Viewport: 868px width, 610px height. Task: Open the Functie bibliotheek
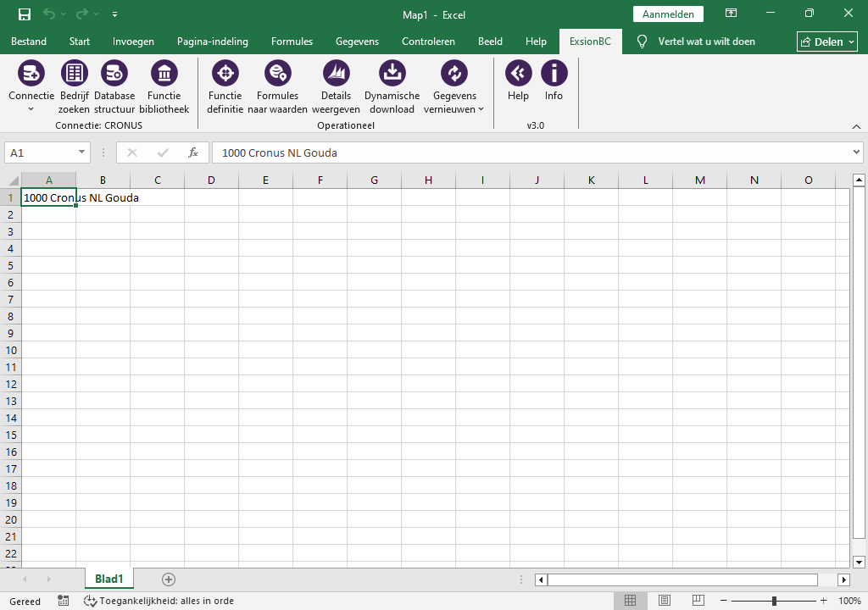tap(164, 73)
